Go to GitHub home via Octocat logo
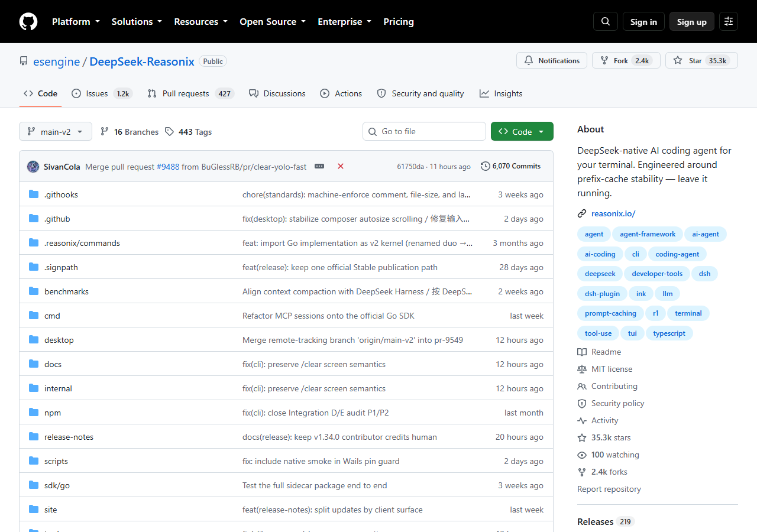This screenshot has width=757, height=532. 28,22
